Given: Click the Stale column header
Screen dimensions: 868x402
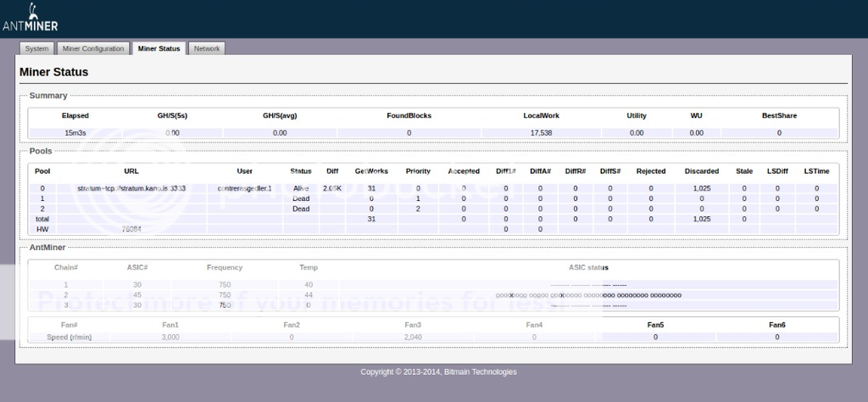Looking at the screenshot, I should pos(744,171).
